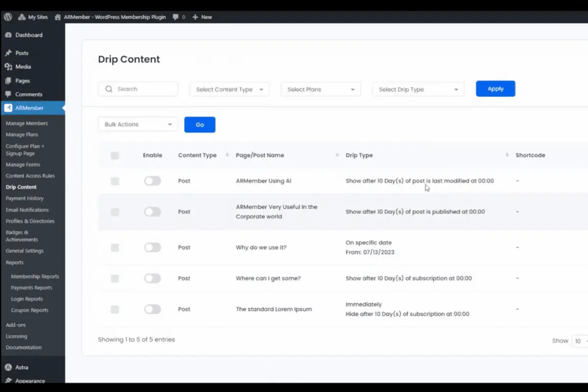Click the blue Apply button
Image resolution: width=588 pixels, height=392 pixels.
point(495,89)
